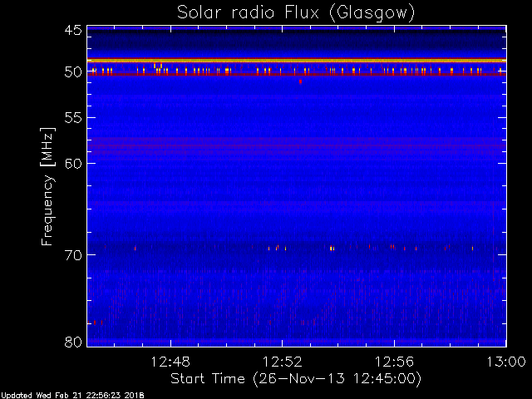Click the isolated red spot below 50 MHz band
The height and width of the screenshot is (399, 532).
pos(300,81)
